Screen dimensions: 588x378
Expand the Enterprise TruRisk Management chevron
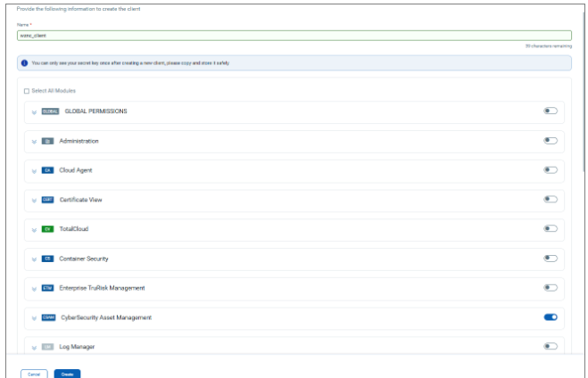coord(34,289)
